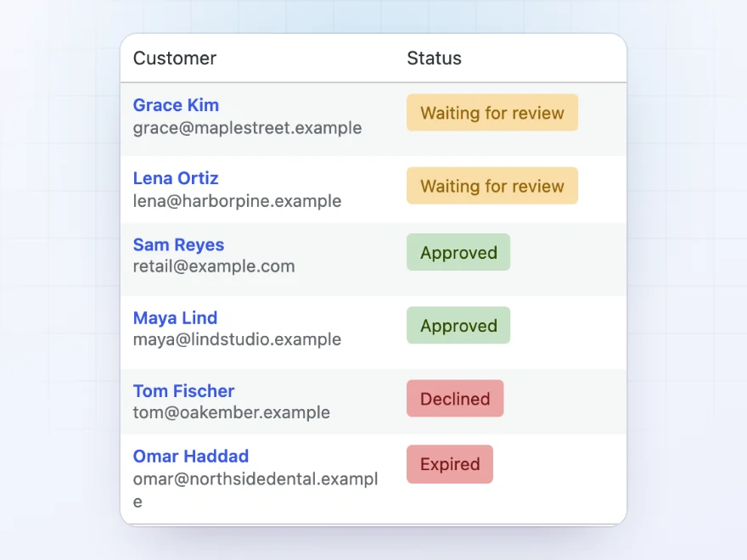Select email retail@example.com
The height and width of the screenshot is (560, 747).
point(214,266)
